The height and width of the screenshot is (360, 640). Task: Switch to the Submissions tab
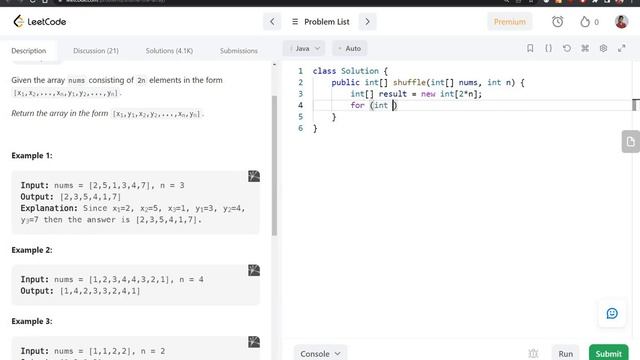tap(239, 51)
